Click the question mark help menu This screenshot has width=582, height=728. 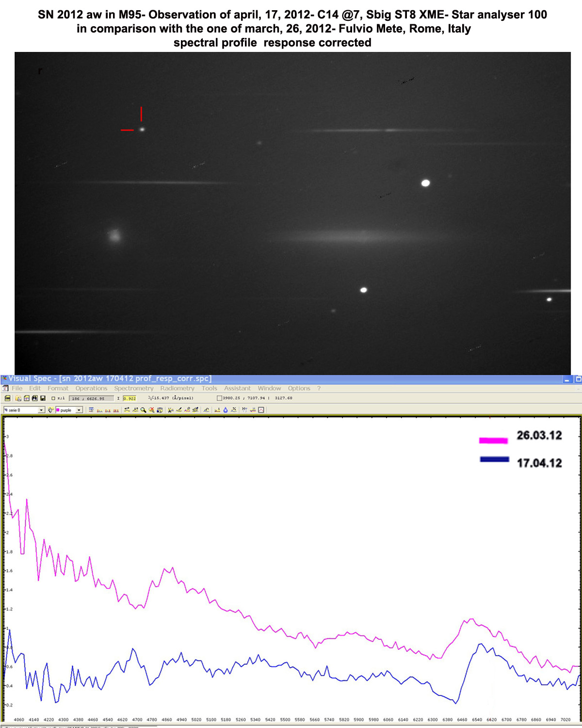(x=319, y=388)
